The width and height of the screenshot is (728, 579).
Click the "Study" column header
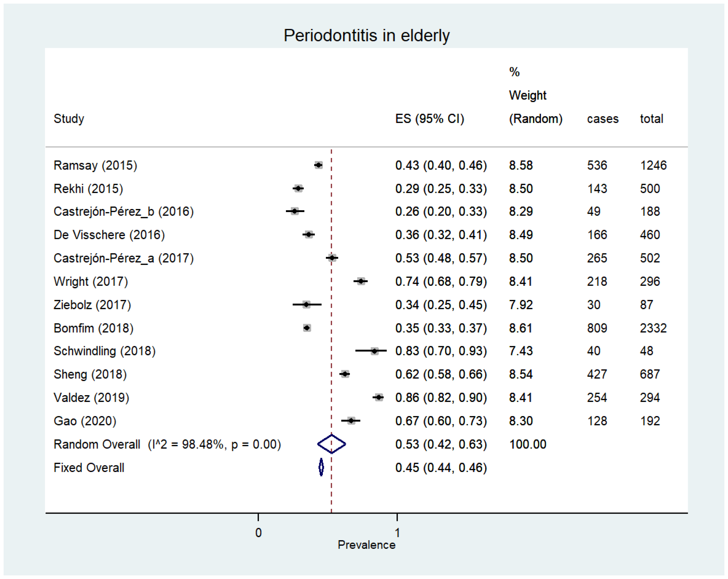pyautogui.click(x=69, y=119)
